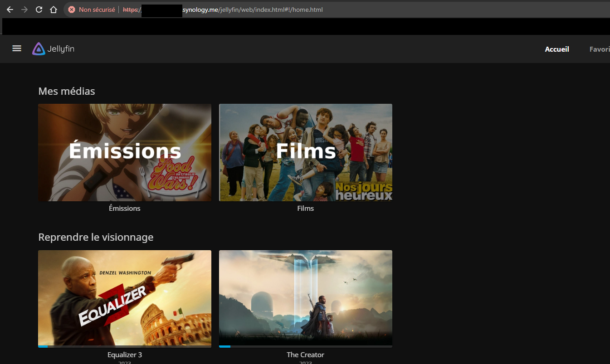
Task: Resume watching the Equalizer 3 thumbnail
Action: pyautogui.click(x=125, y=297)
